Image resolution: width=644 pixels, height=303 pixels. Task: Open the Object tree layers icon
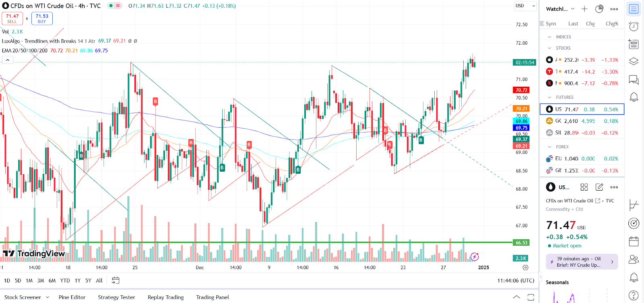click(634, 61)
